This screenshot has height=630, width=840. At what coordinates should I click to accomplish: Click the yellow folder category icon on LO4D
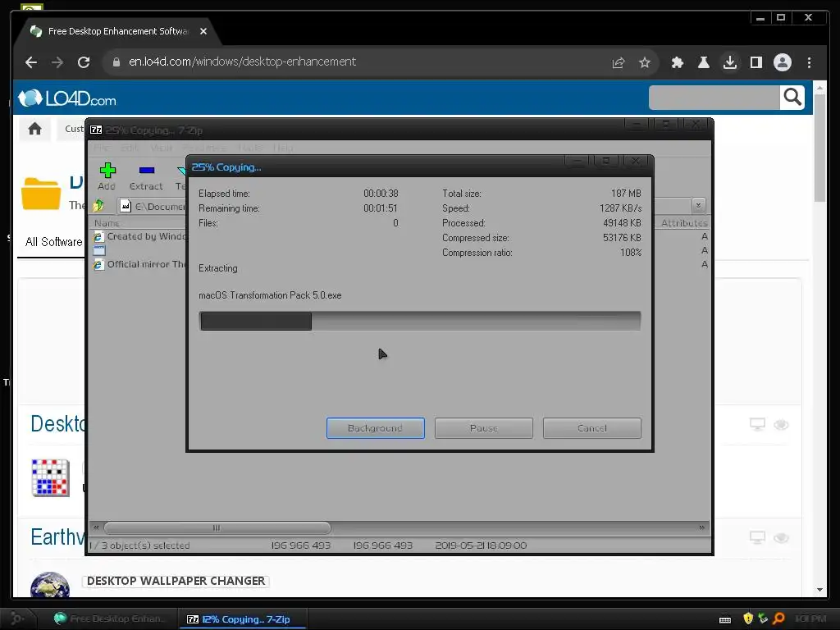41,194
